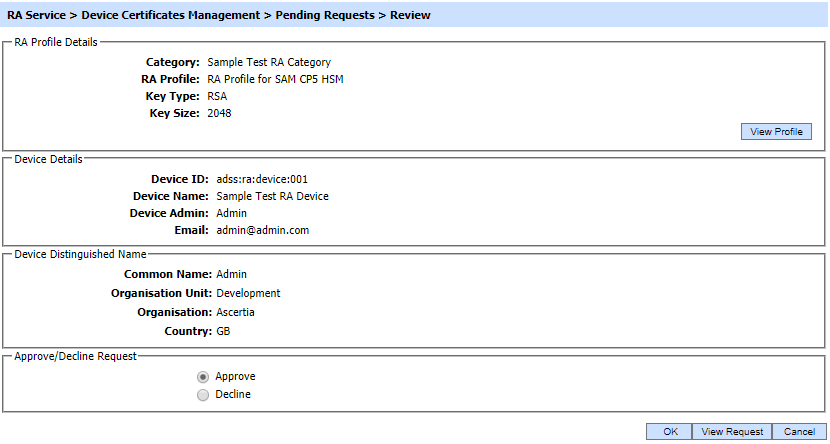The height and width of the screenshot is (444, 830).
Task: Click the GB country value
Action: click(224, 331)
